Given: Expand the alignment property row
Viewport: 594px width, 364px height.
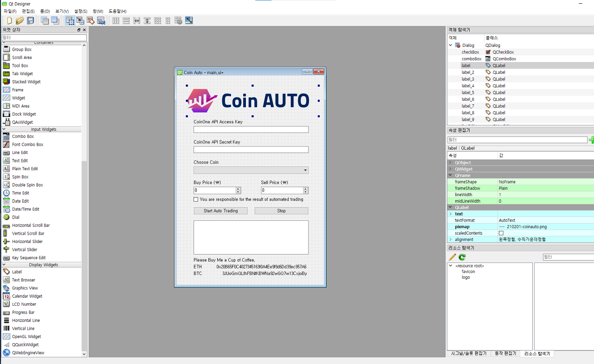Looking at the screenshot, I should coord(450,240).
